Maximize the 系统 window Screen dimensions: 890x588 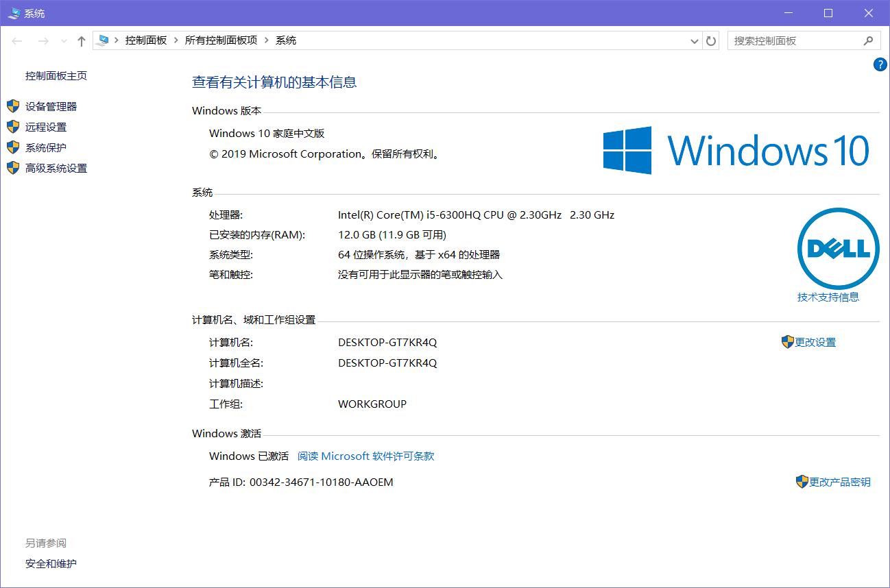click(828, 13)
